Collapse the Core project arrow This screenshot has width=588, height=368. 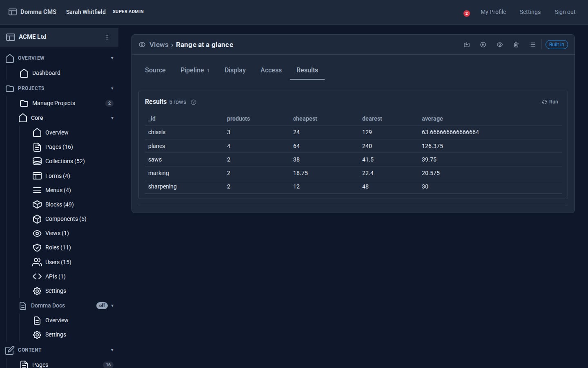click(112, 118)
